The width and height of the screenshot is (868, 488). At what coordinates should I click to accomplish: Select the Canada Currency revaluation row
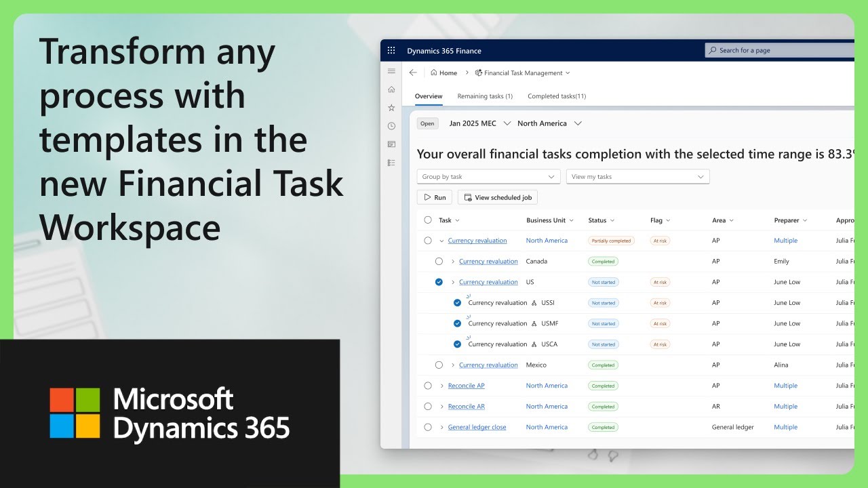439,261
